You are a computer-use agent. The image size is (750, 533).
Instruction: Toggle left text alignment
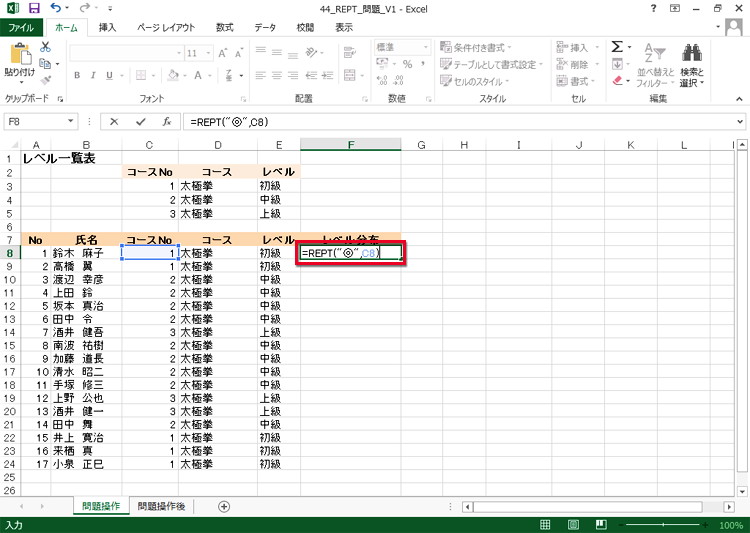click(x=261, y=75)
